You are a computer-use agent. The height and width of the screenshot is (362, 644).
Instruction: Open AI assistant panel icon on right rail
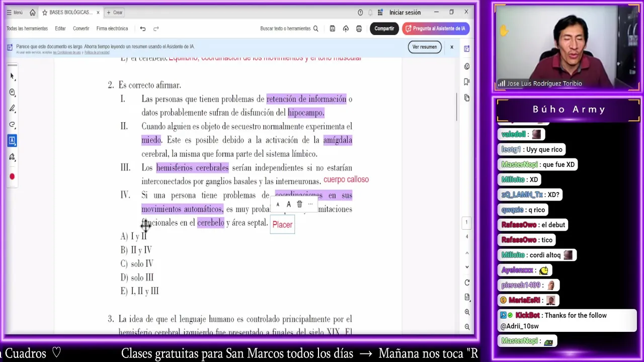point(467,49)
